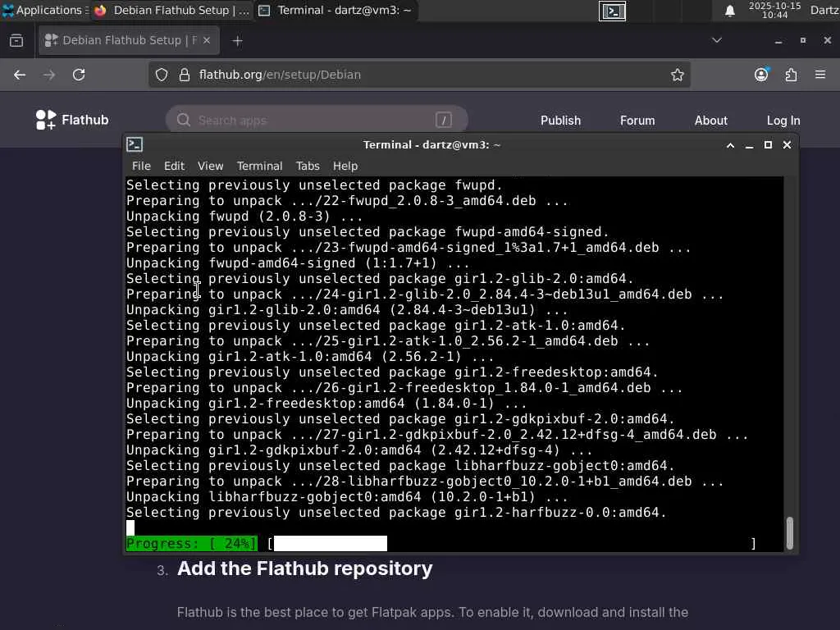The image size is (840, 630).
Task: Click the terminal launcher icon in panel
Action: point(612,11)
